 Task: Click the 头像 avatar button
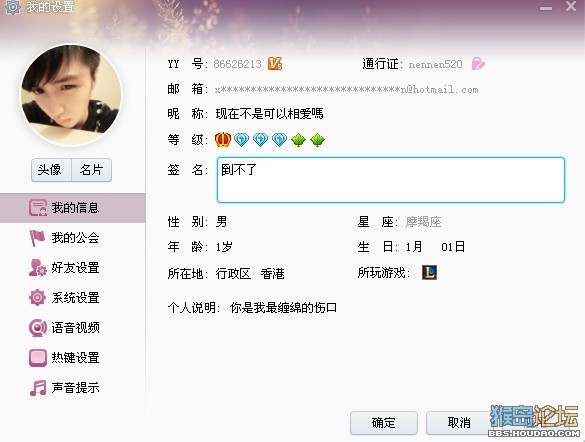click(x=51, y=170)
